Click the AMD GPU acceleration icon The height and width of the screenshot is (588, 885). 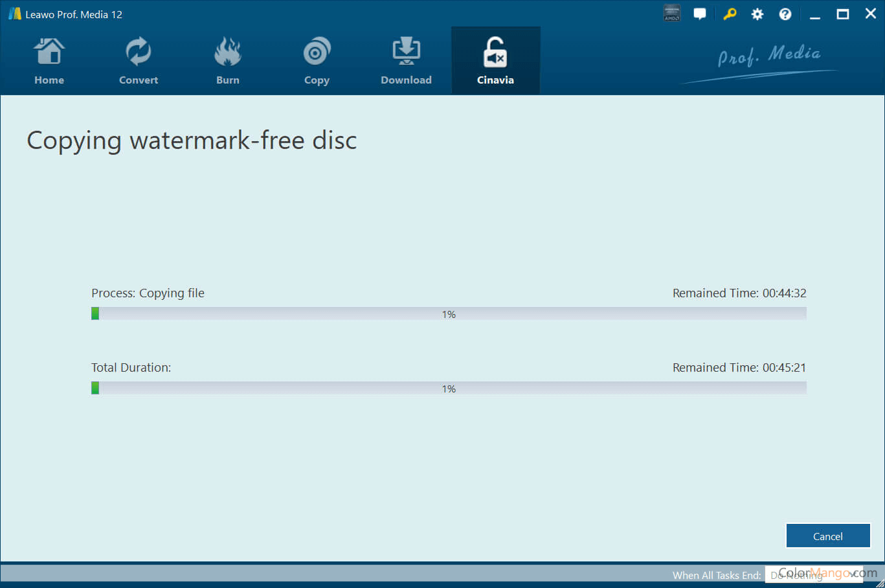[x=672, y=14]
